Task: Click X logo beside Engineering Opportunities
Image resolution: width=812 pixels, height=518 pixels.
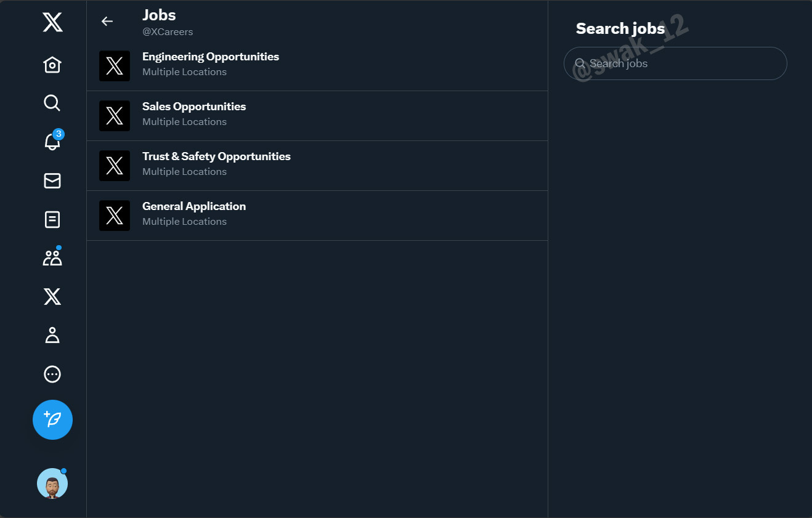Action: [x=115, y=66]
